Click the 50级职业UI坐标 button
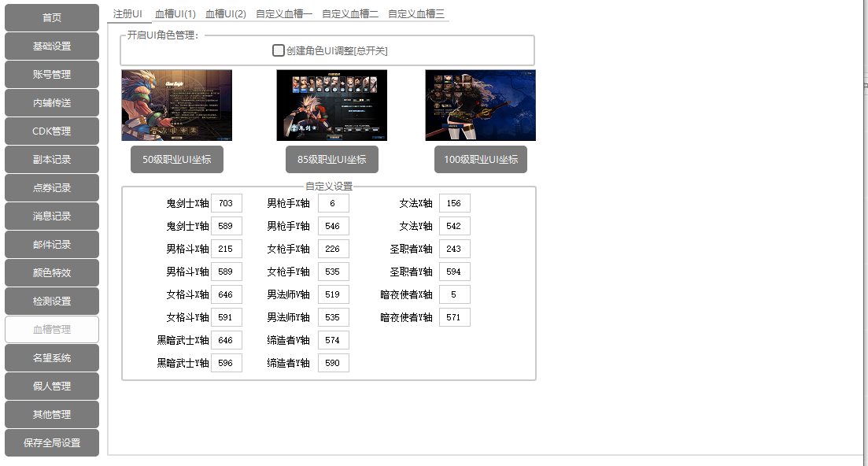 [x=176, y=159]
